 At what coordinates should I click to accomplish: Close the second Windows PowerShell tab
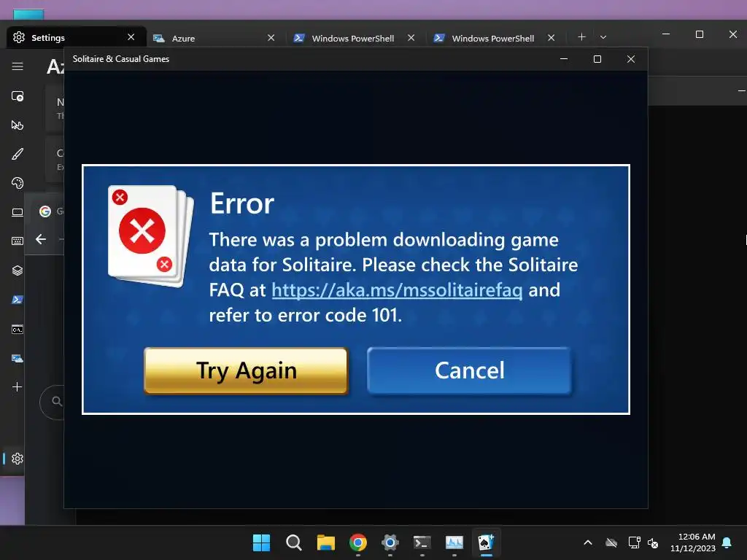click(x=551, y=38)
